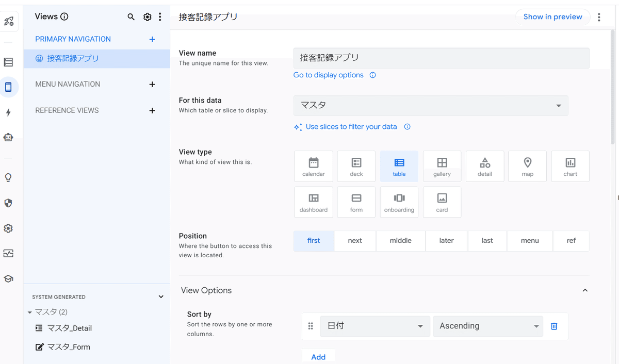Screen dimensions: 619x364
Task: Select 接客記録アプリ view in Primary Navigation
Action: (x=97, y=59)
